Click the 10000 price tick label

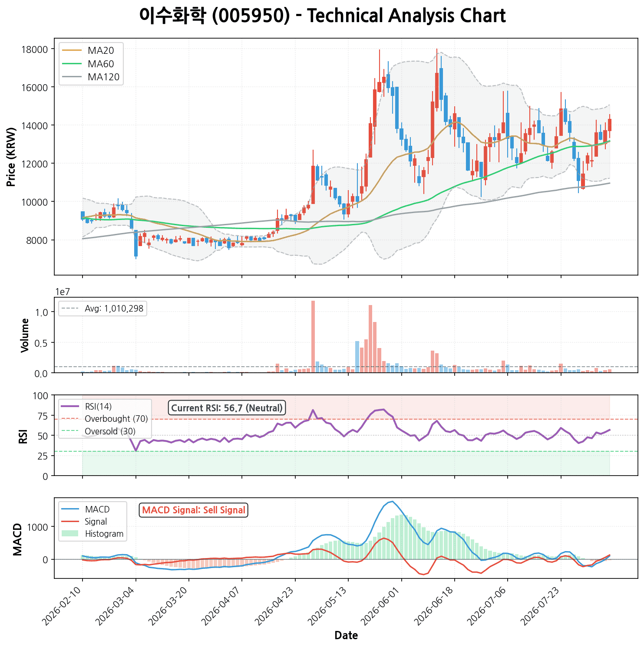(35, 202)
